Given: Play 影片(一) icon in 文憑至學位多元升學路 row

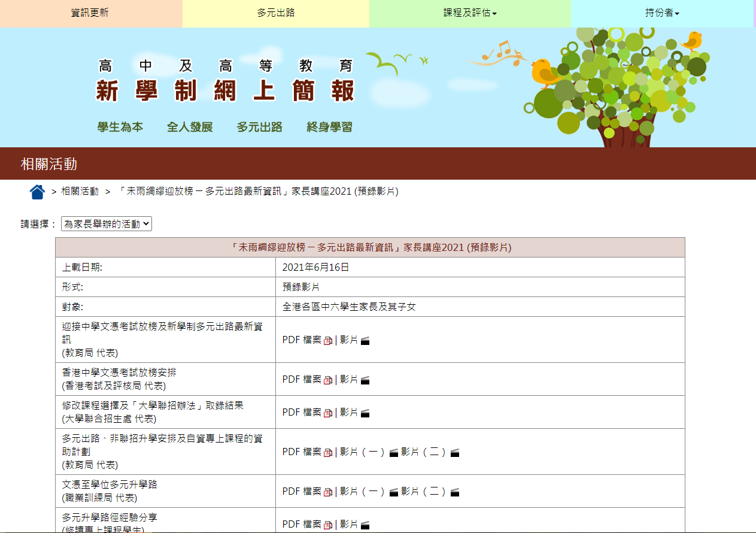Looking at the screenshot, I should tap(393, 492).
